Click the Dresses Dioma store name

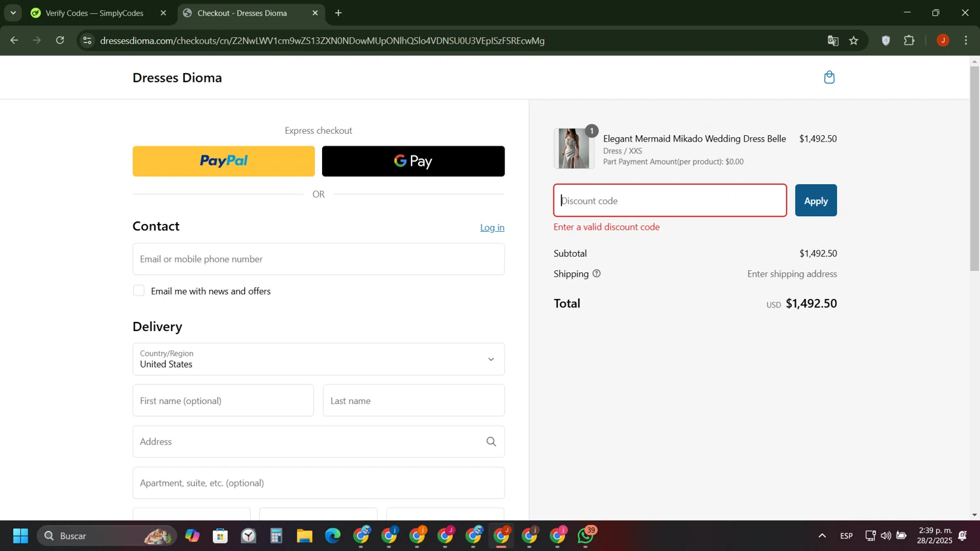[x=177, y=78]
